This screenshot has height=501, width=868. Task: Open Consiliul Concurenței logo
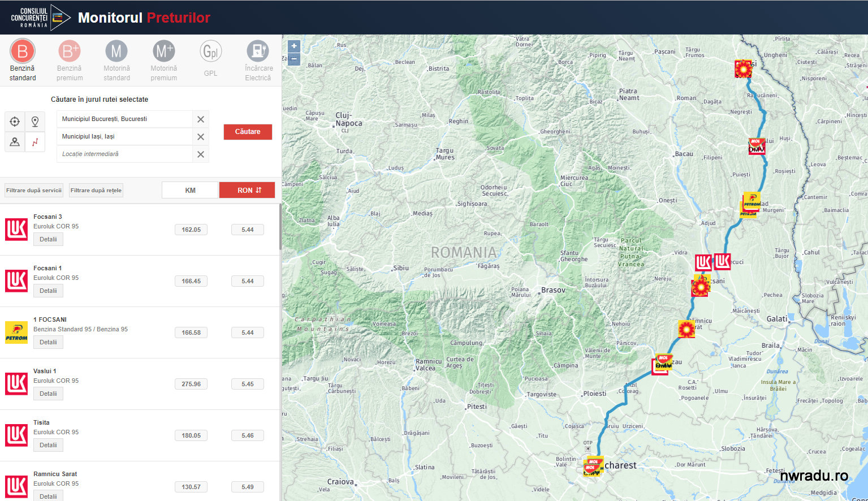40,18
